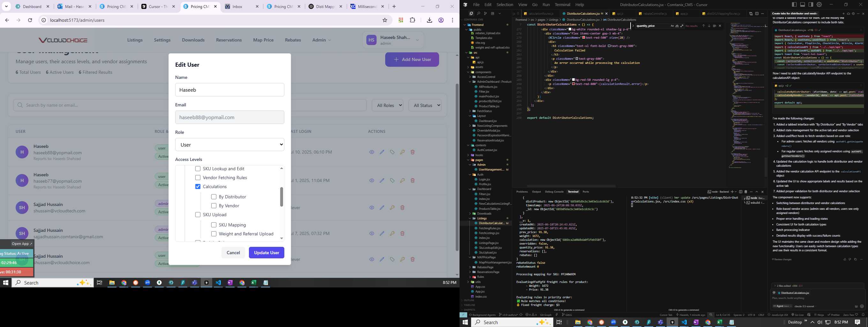Open the Chrome extensions puzzle icon
Image resolution: width=868 pixels, height=327 pixels.
412,20
